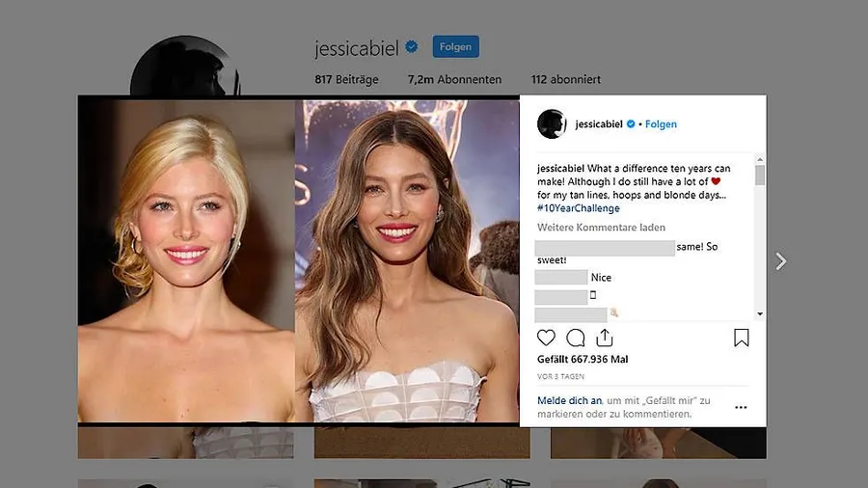Open the three-dots more options menu
868x488 pixels.
point(741,407)
